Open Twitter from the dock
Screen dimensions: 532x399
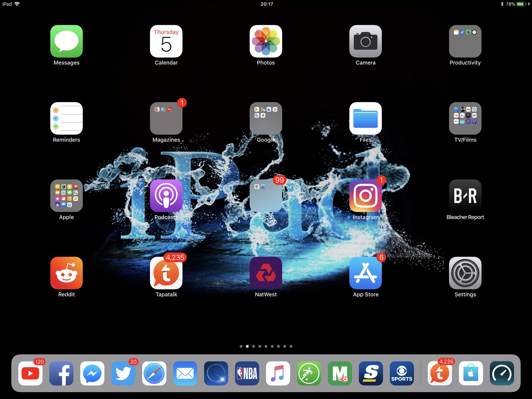tap(123, 373)
